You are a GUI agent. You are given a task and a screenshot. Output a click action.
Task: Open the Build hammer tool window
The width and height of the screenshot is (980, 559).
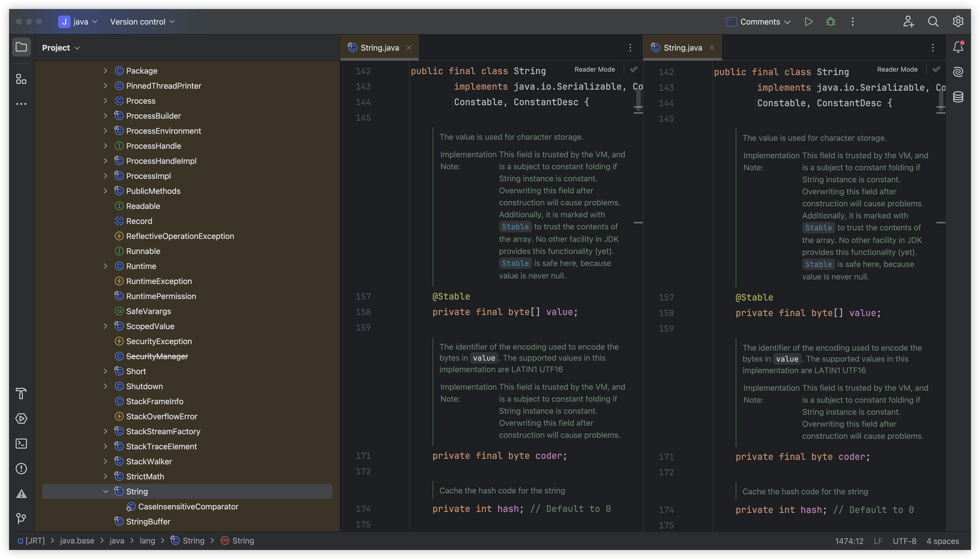21,393
